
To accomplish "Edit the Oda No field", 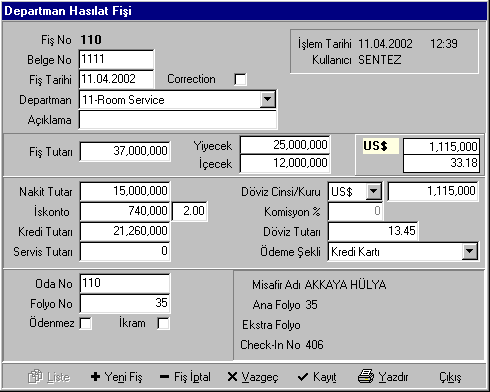I will (125, 283).
